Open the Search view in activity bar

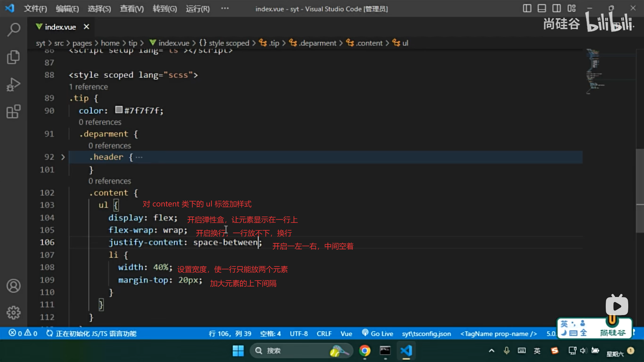pyautogui.click(x=13, y=29)
